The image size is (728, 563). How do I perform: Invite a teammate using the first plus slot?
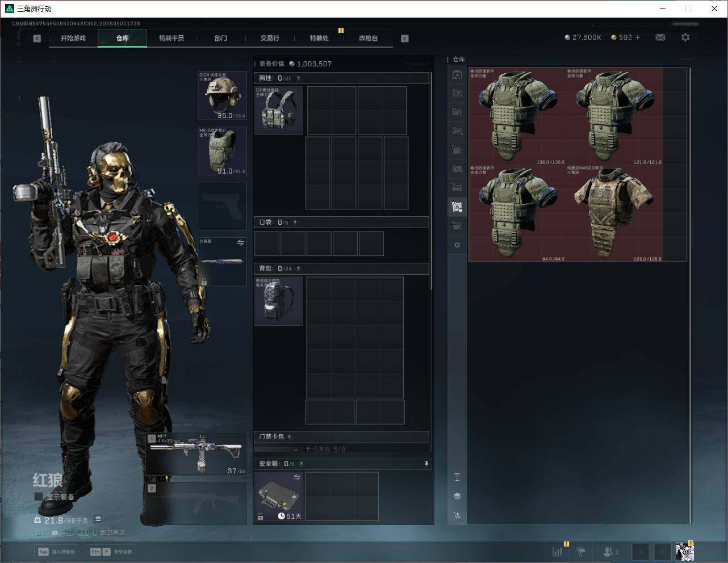(640, 551)
